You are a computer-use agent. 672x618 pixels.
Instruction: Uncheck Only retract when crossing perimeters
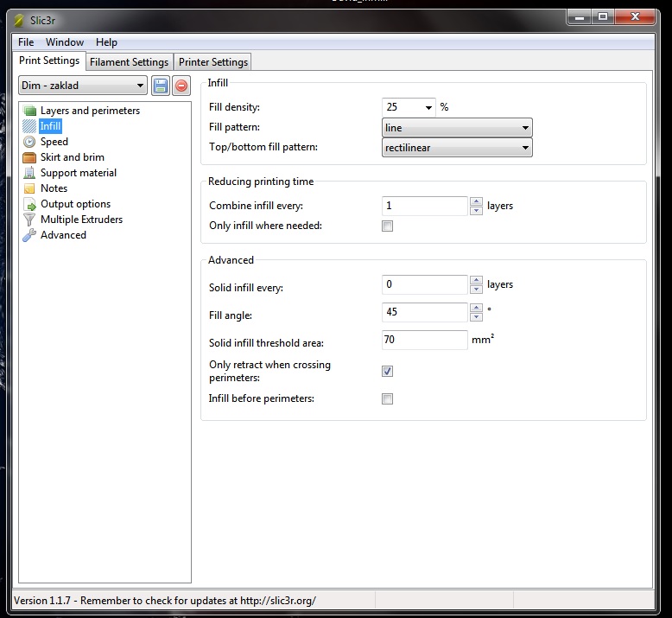(388, 371)
